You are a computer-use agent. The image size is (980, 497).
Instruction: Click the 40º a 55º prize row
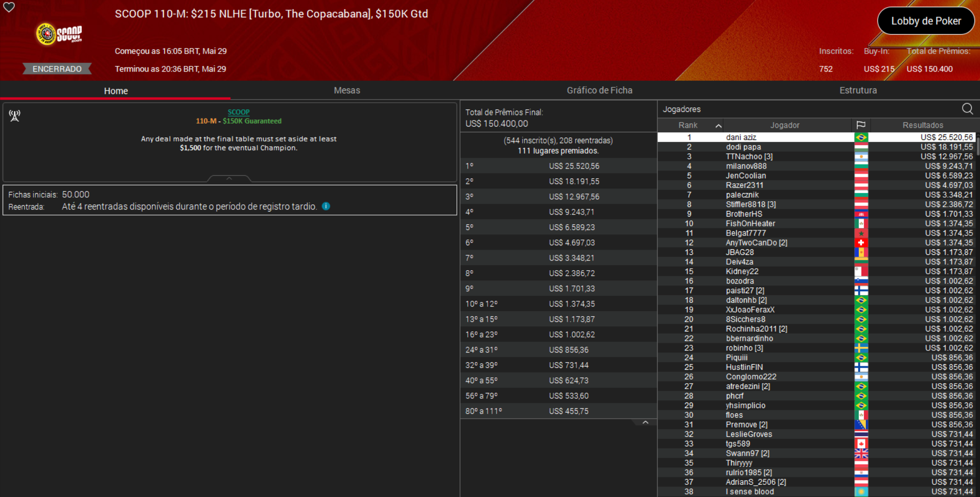558,381
